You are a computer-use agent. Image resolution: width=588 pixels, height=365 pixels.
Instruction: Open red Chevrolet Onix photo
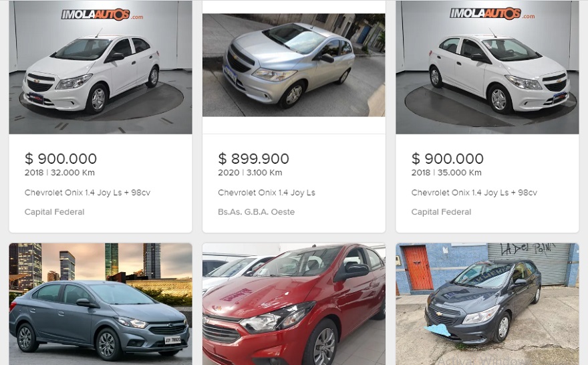click(x=293, y=304)
